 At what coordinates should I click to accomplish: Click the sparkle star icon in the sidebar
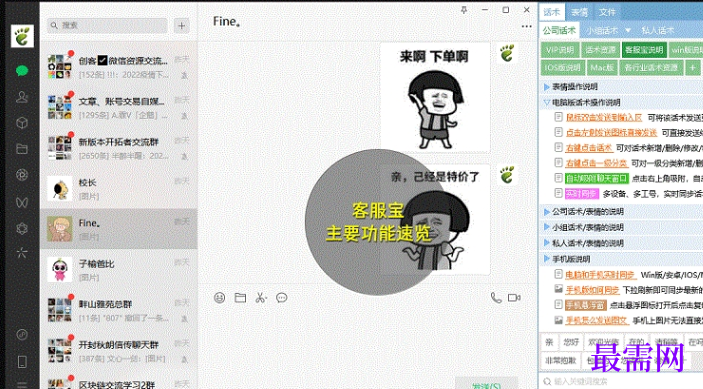tap(22, 253)
